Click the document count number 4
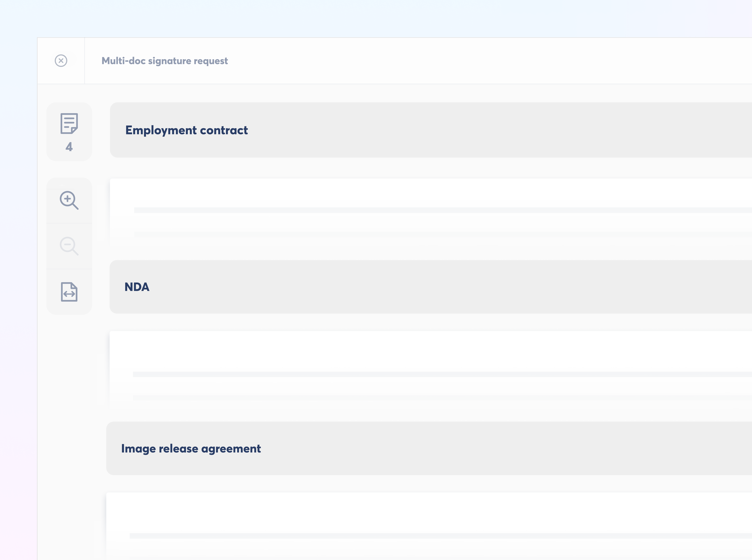The width and height of the screenshot is (752, 560). tap(69, 147)
